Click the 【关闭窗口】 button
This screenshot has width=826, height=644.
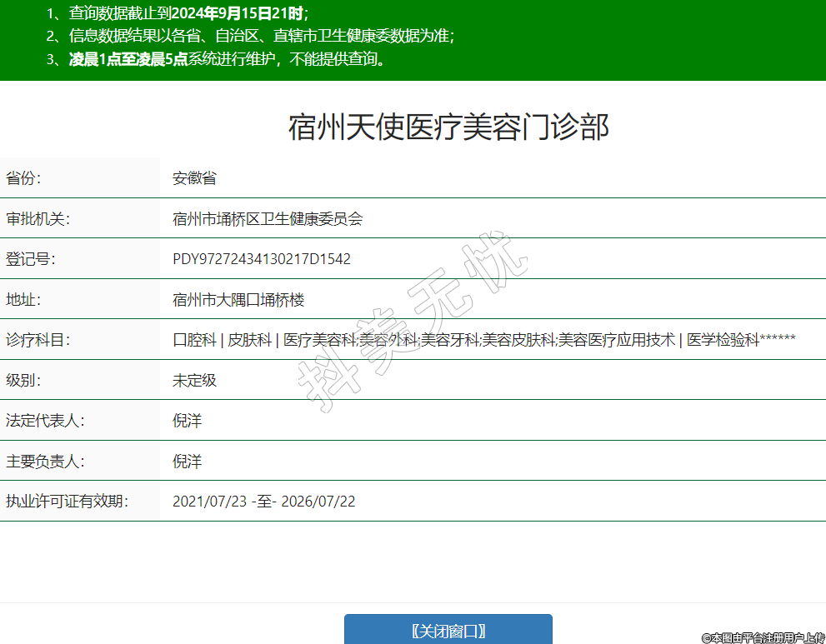pyautogui.click(x=448, y=631)
